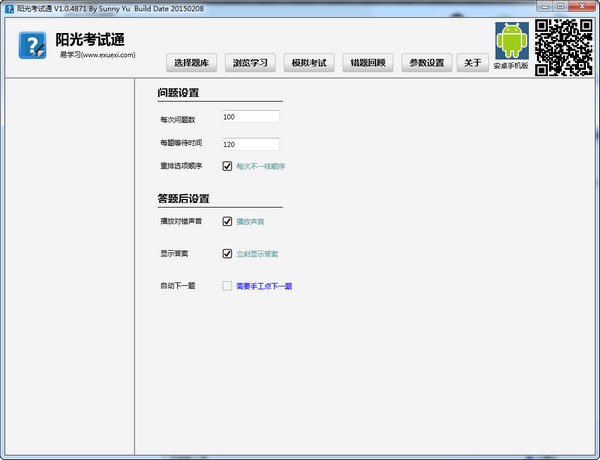Viewport: 600px width, 460px height.
Task: Click the small title bar app icon
Action: pos(8,7)
